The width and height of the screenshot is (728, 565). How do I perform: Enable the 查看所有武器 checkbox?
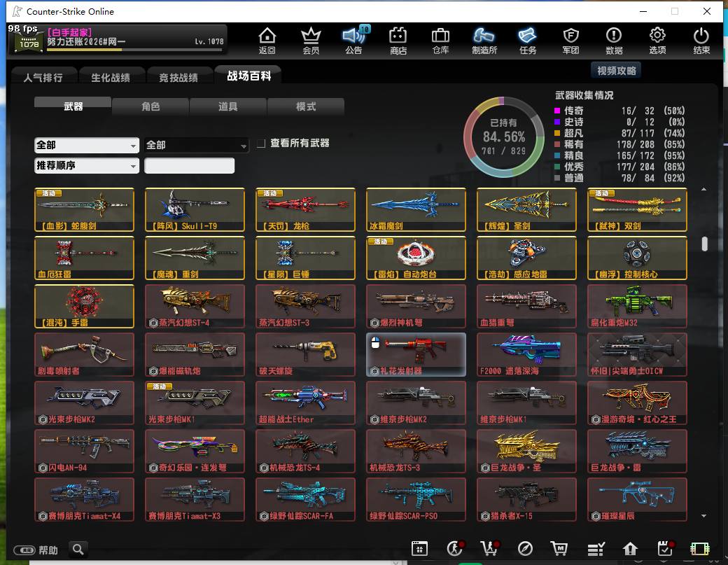pyautogui.click(x=261, y=143)
